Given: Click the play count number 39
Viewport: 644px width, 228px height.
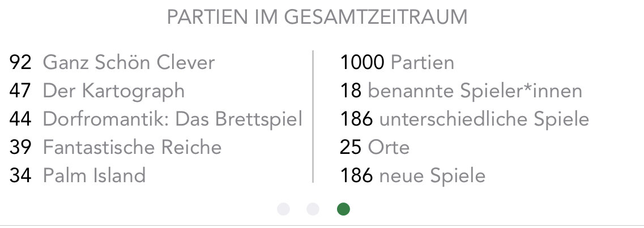Looking at the screenshot, I should coord(20,147).
